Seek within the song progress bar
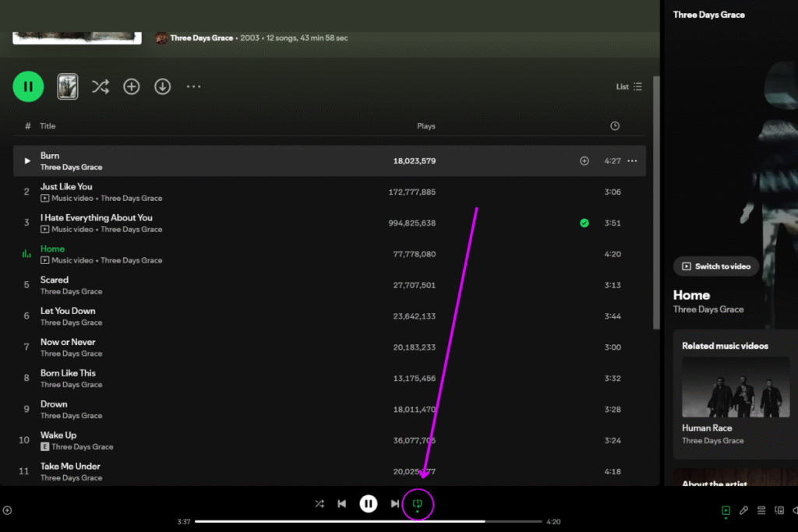The height and width of the screenshot is (532, 798). [368, 521]
